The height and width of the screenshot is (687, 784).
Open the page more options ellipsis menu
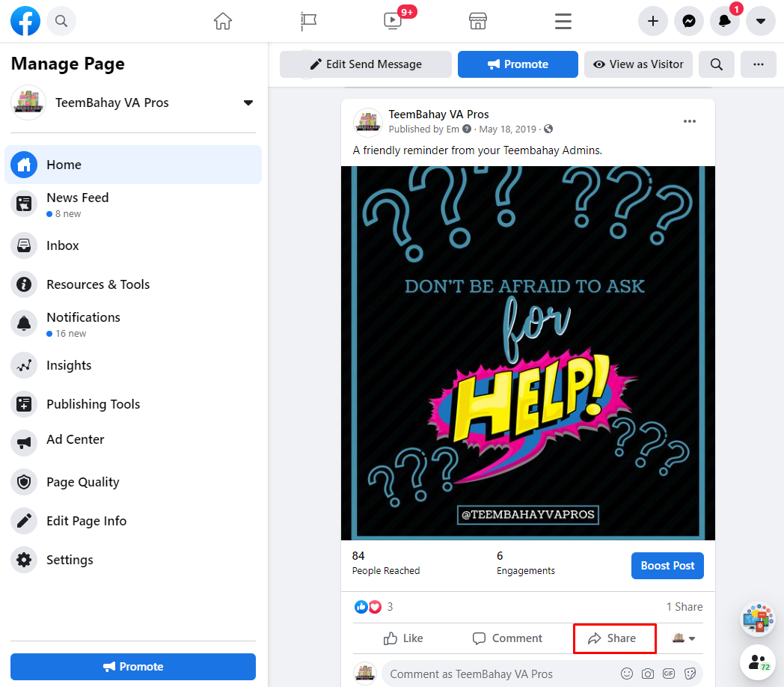point(758,64)
